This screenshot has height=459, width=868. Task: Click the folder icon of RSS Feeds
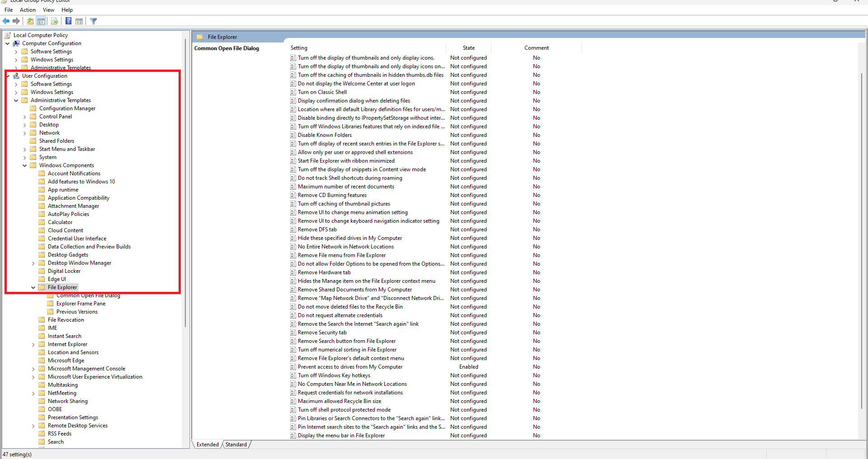42,434
